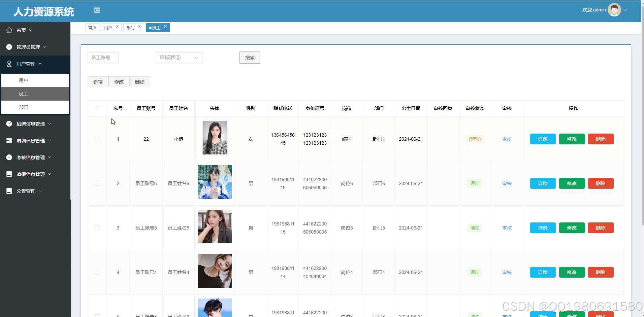Click 审核 link for 员工姓名5
The image size is (644, 317).
[x=507, y=228]
